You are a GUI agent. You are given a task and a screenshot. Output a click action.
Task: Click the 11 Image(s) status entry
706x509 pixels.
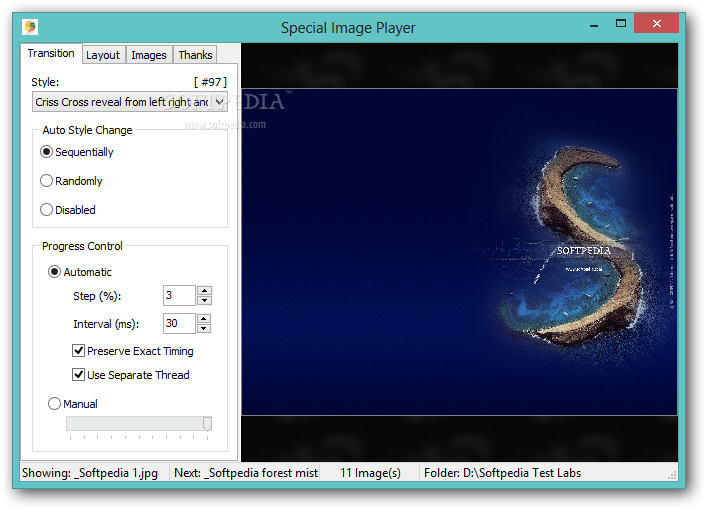click(370, 473)
